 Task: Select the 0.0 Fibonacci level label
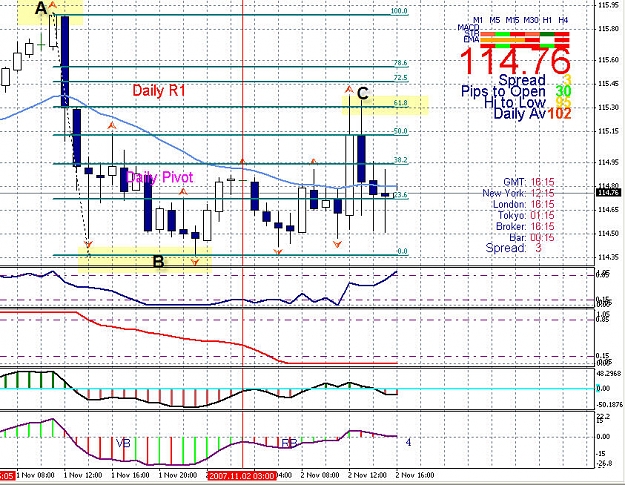402,251
